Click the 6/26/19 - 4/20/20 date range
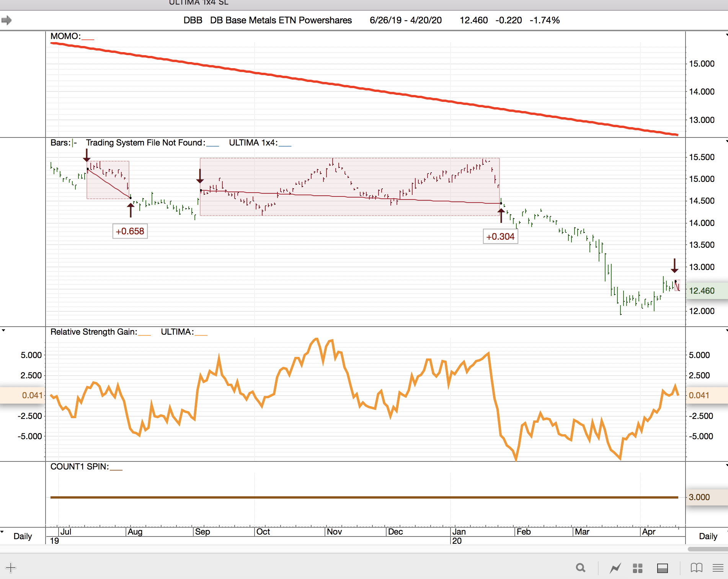 [x=406, y=20]
